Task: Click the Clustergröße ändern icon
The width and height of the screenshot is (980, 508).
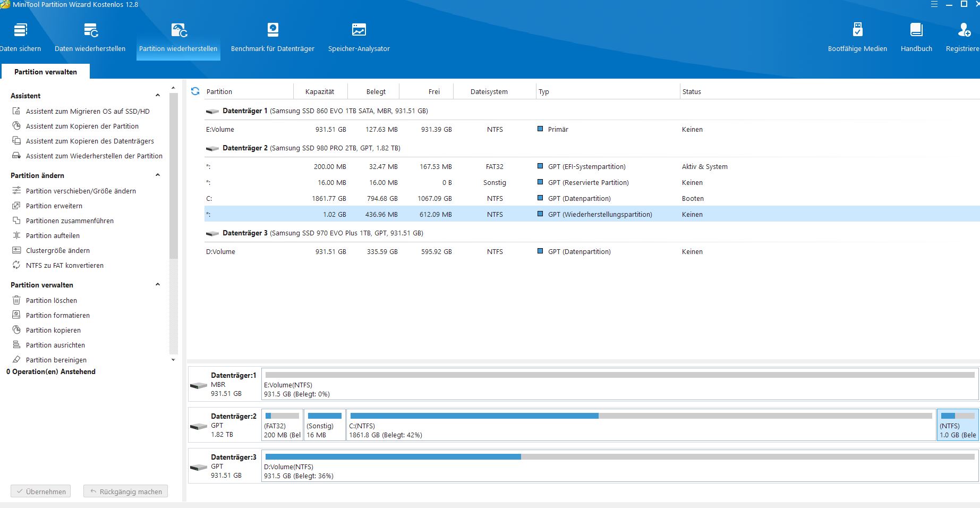Action: point(16,250)
